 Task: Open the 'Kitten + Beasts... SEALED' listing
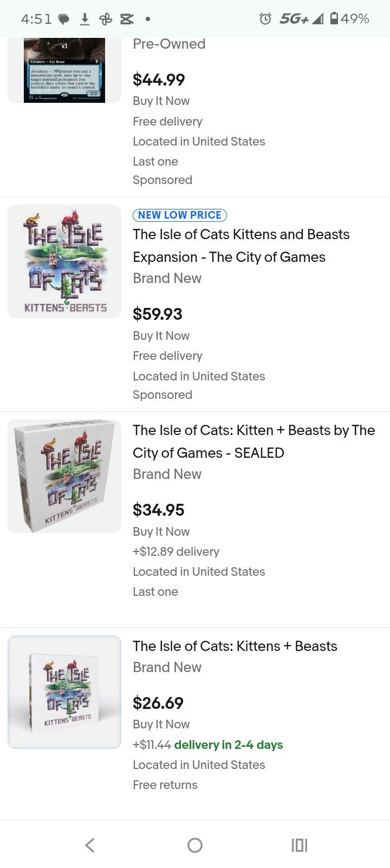[253, 442]
